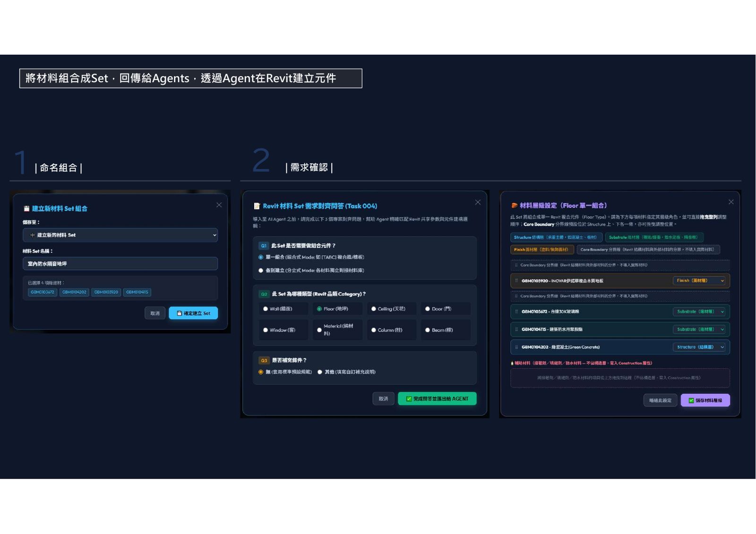The image size is (756, 534).
Task: Click the GBM0104202 chip in the selected materials list
Action: pyautogui.click(x=74, y=292)
